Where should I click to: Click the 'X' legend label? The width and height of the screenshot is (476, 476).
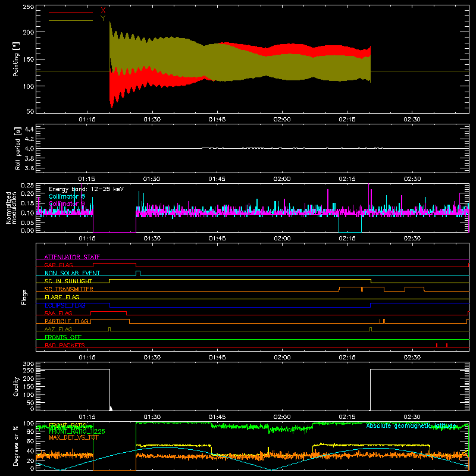click(103, 11)
